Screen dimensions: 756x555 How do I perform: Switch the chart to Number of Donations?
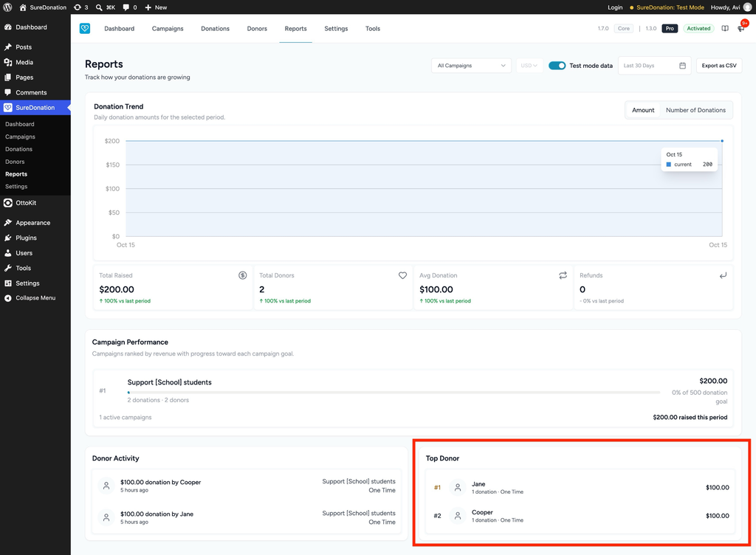click(x=695, y=110)
